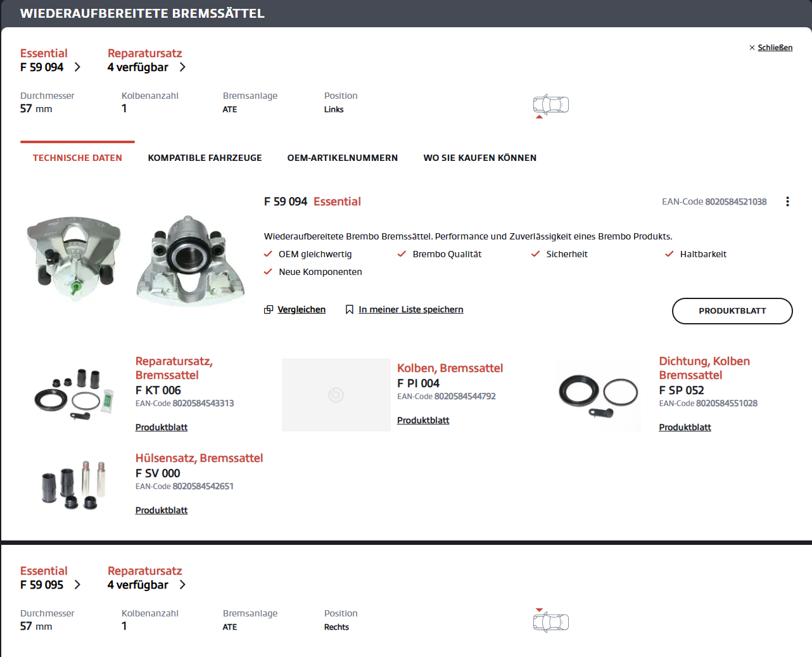Click the Haltbarkeit feature text
This screenshot has height=657, width=812.
[x=703, y=254]
